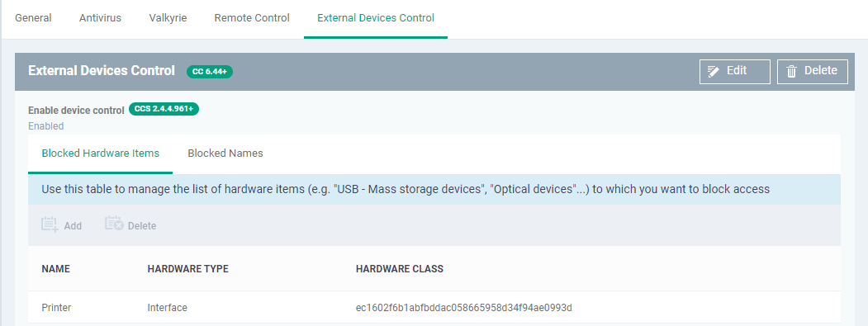Select the External Devices Control tab

(375, 17)
